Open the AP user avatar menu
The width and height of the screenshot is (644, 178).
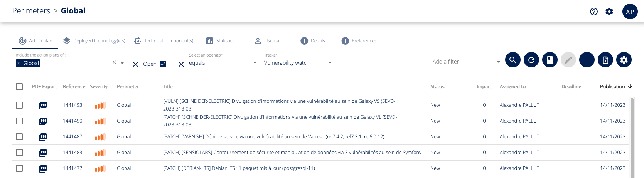[630, 12]
